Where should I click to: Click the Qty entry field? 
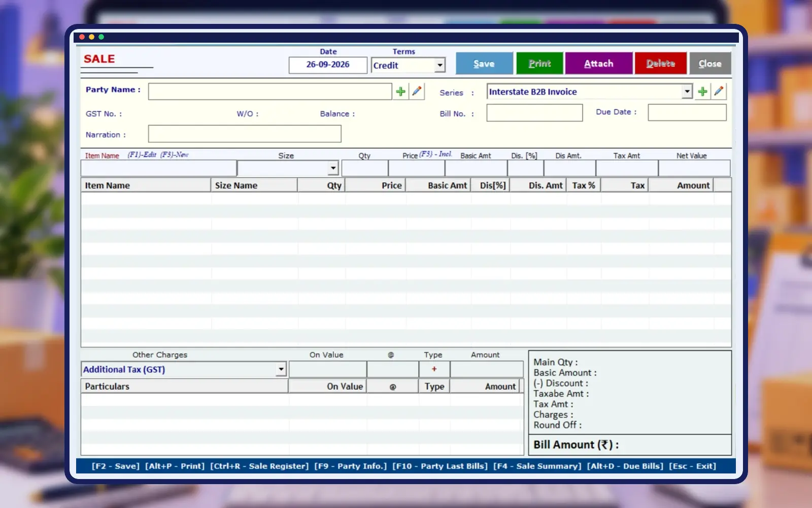365,168
